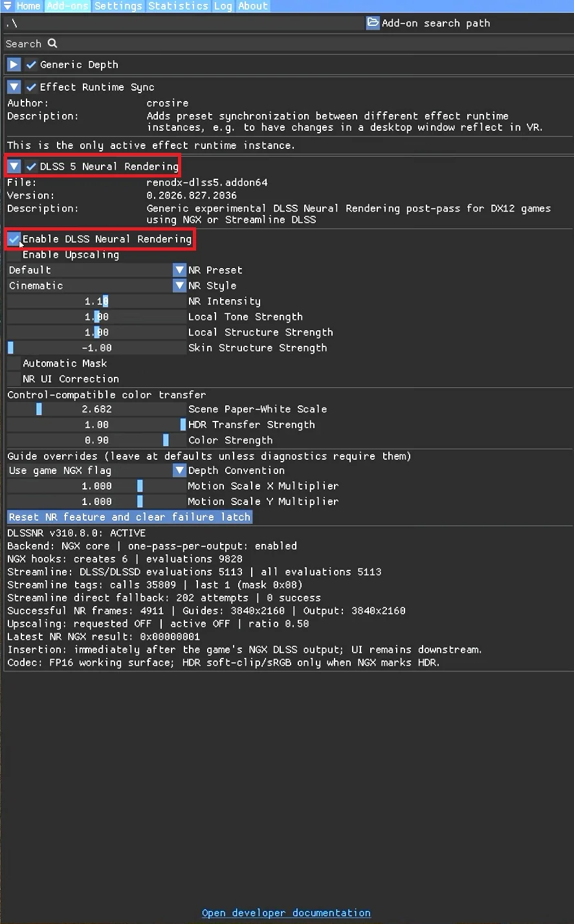Click the Latest NR NGX result line
Image resolution: width=574 pixels, height=924 pixels.
click(x=104, y=637)
